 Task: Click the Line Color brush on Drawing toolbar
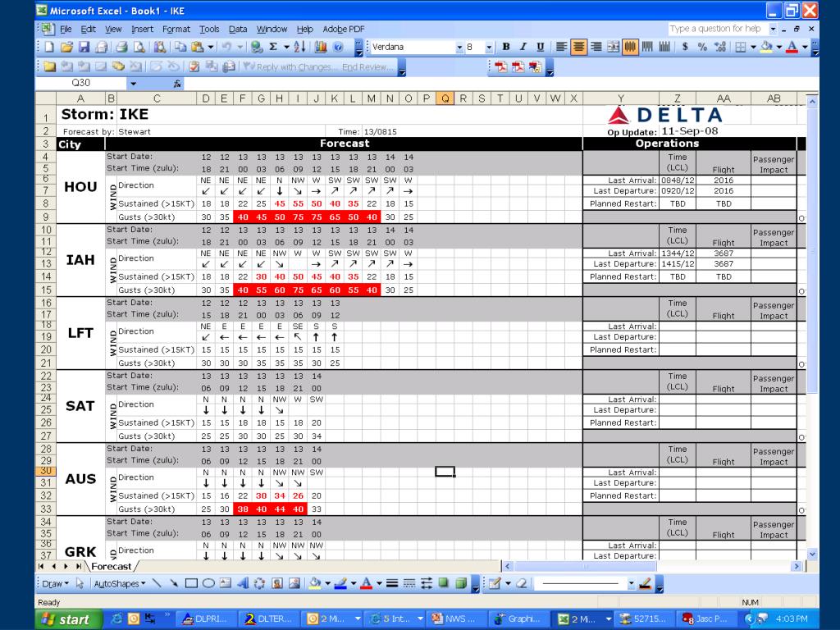tap(340, 583)
